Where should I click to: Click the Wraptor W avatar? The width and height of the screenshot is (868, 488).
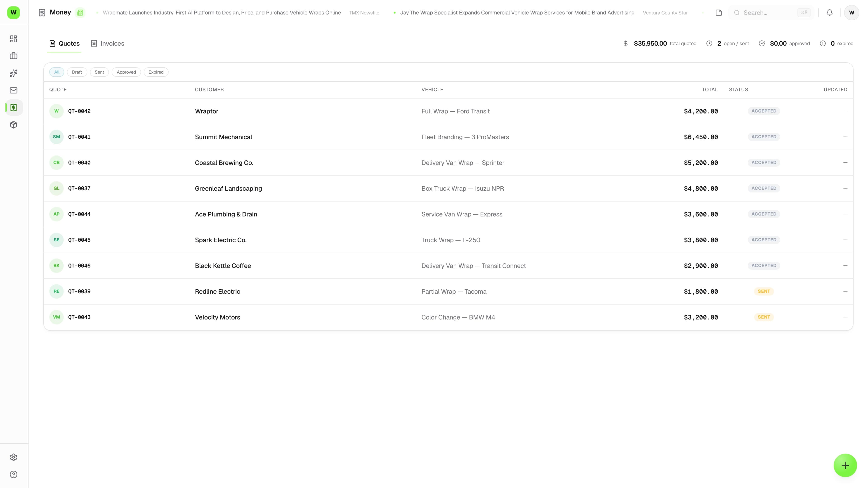click(56, 111)
